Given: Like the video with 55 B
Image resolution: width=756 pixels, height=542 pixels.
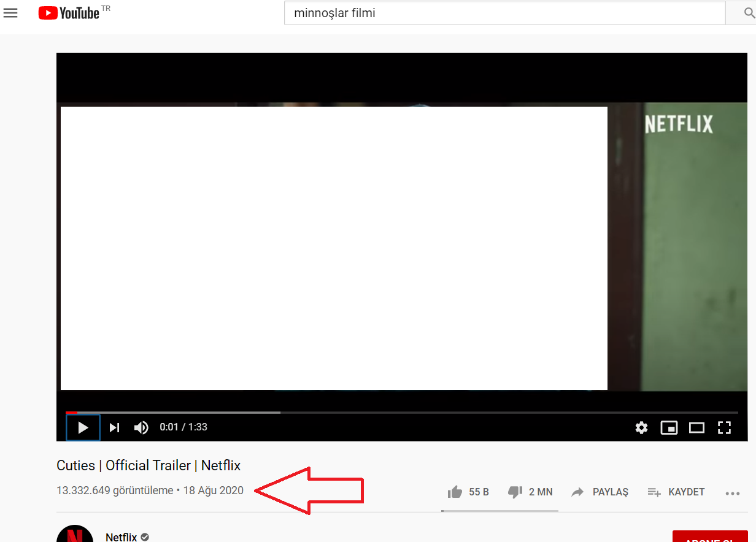Looking at the screenshot, I should point(468,492).
